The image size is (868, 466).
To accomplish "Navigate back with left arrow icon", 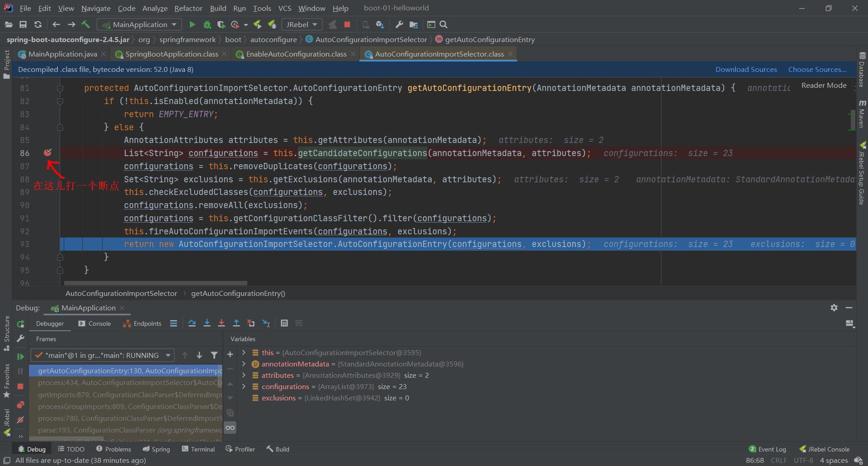I will (56, 24).
